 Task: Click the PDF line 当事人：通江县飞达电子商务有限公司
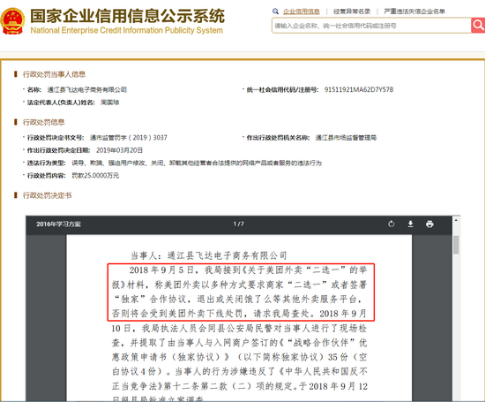tap(209, 256)
